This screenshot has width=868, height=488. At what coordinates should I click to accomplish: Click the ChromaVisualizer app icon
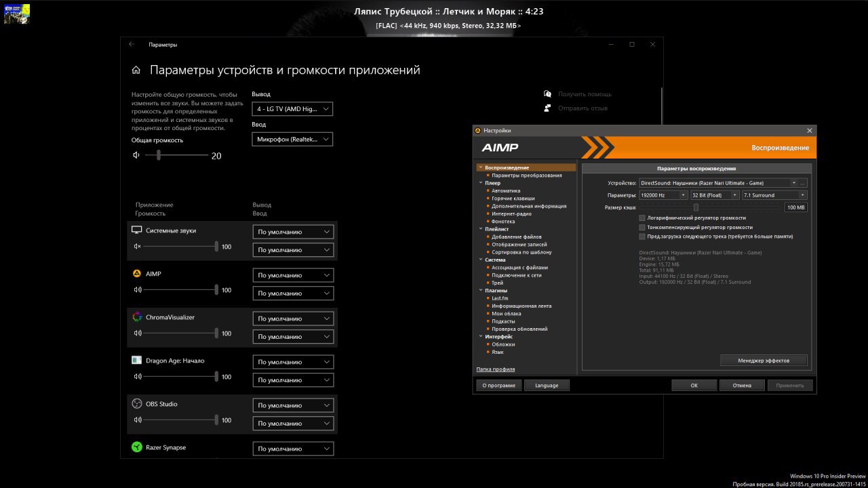[136, 317]
